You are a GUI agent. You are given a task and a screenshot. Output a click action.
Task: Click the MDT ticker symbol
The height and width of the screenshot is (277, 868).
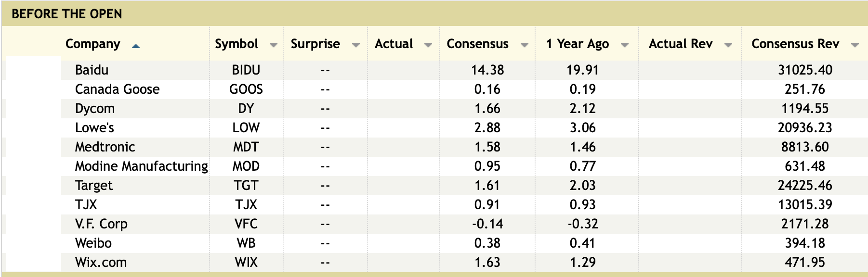click(x=246, y=147)
